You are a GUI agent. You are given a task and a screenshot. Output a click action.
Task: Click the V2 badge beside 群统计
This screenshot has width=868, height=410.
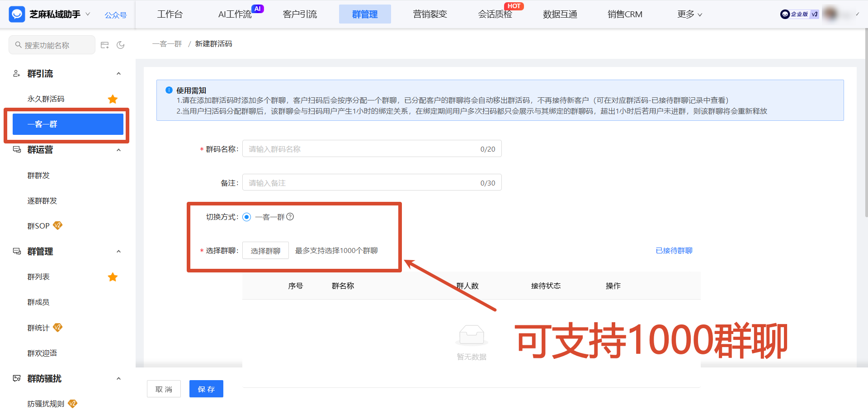click(58, 327)
